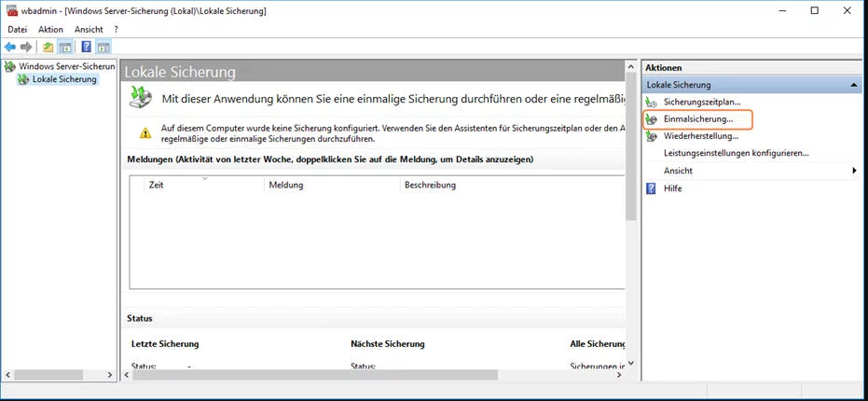Open the Aktion menu

point(50,29)
